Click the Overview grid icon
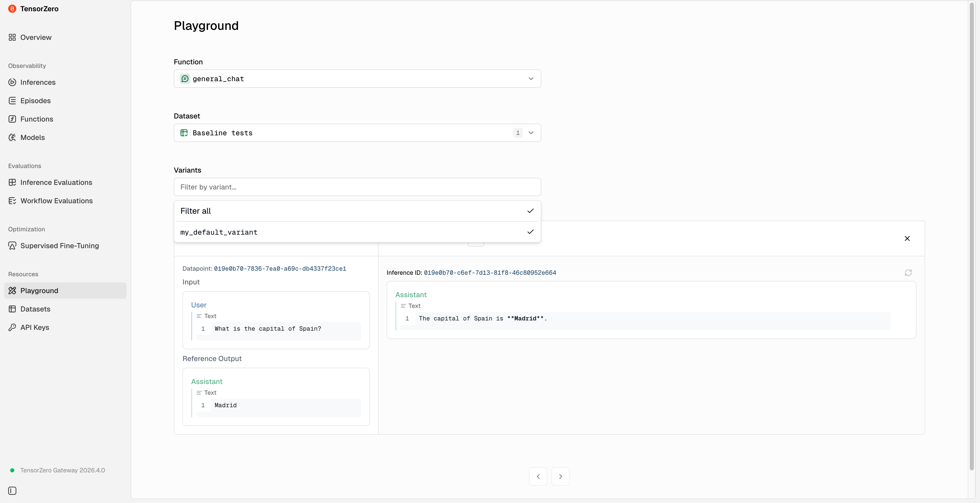The height and width of the screenshot is (503, 980). coord(12,37)
